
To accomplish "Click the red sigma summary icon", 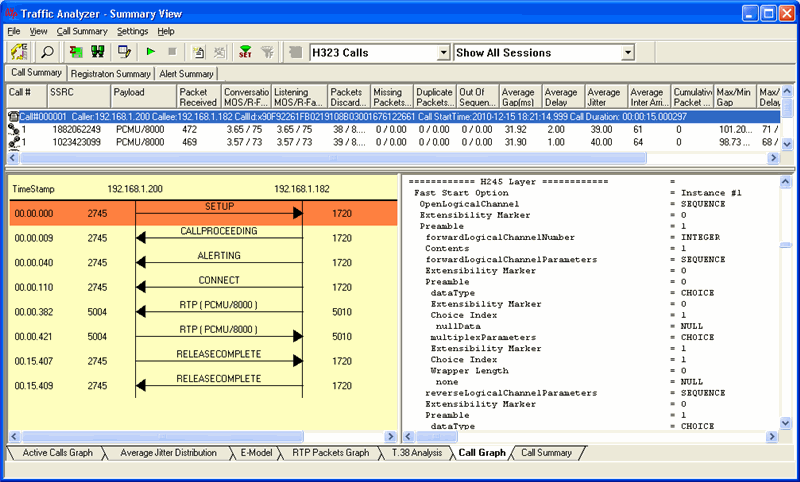I will tap(76, 52).
